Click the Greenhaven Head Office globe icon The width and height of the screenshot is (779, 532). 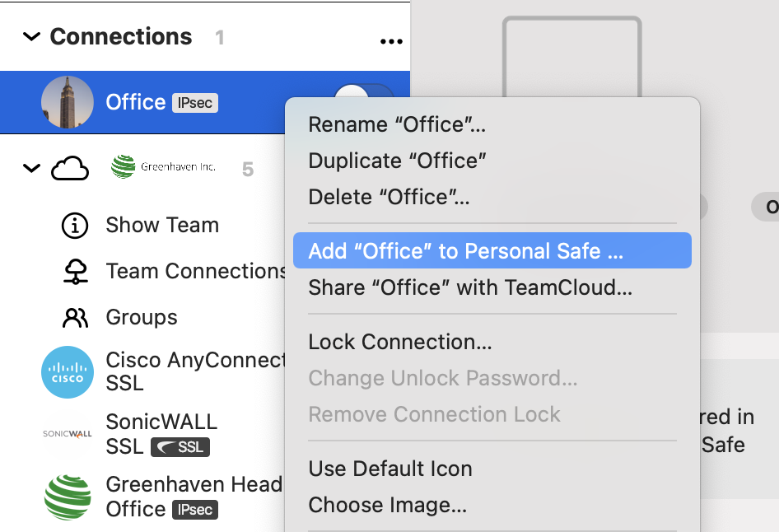(68, 497)
